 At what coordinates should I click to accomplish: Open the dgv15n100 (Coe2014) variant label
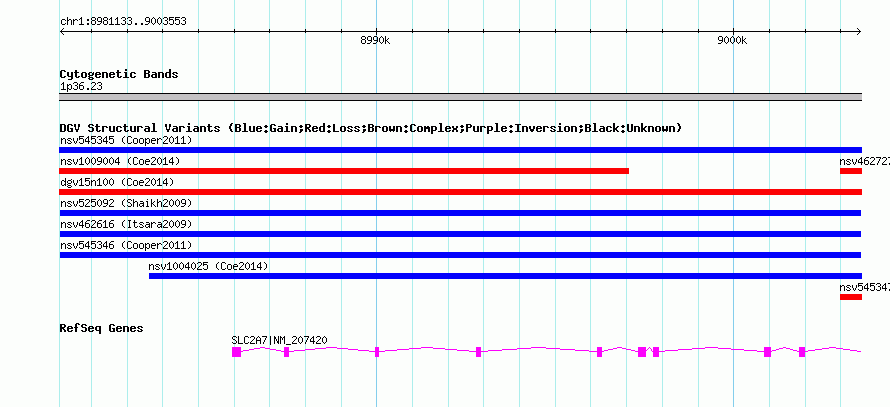click(x=117, y=182)
